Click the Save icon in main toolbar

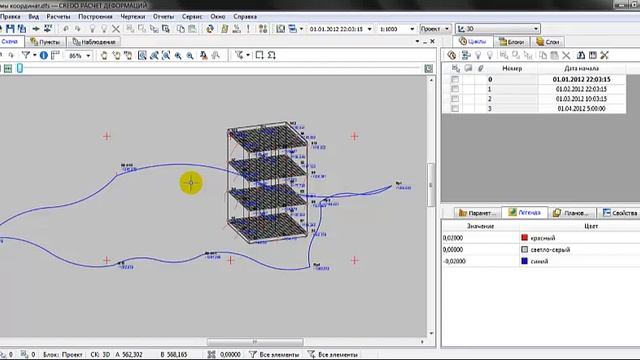[x=10, y=29]
